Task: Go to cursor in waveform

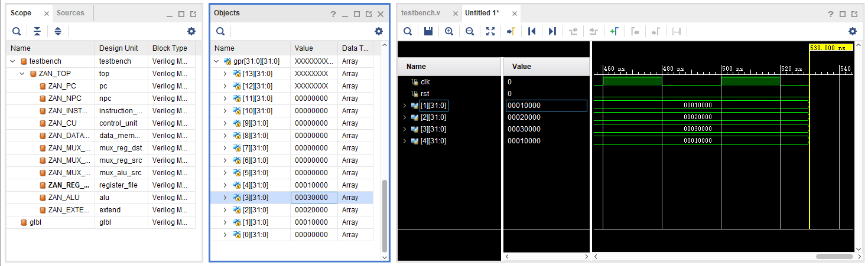Action: [x=511, y=31]
